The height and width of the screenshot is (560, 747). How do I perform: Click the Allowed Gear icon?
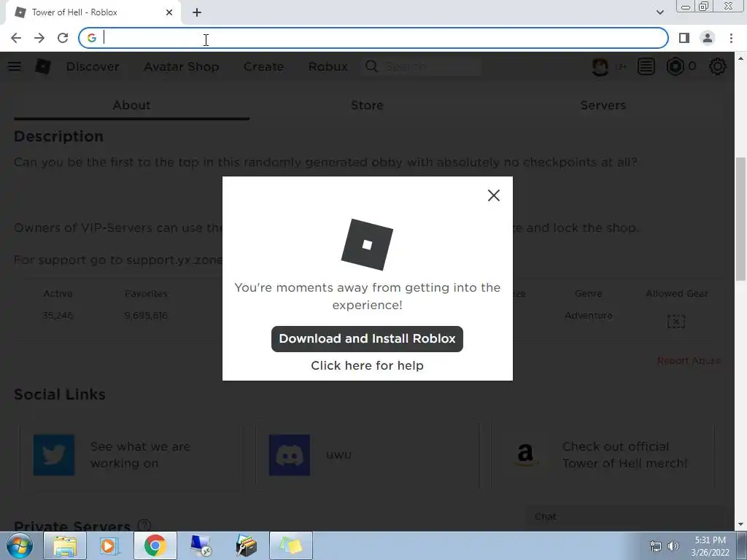pos(676,322)
